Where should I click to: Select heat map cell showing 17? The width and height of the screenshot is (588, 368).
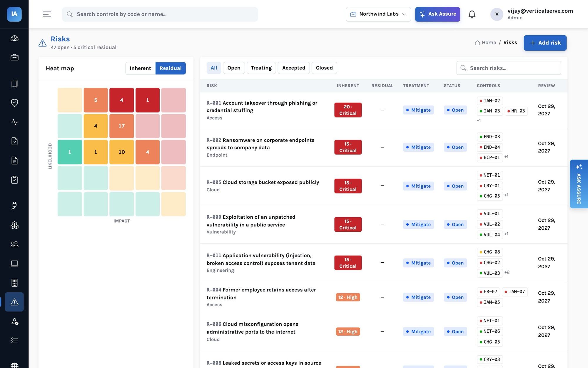point(122,126)
